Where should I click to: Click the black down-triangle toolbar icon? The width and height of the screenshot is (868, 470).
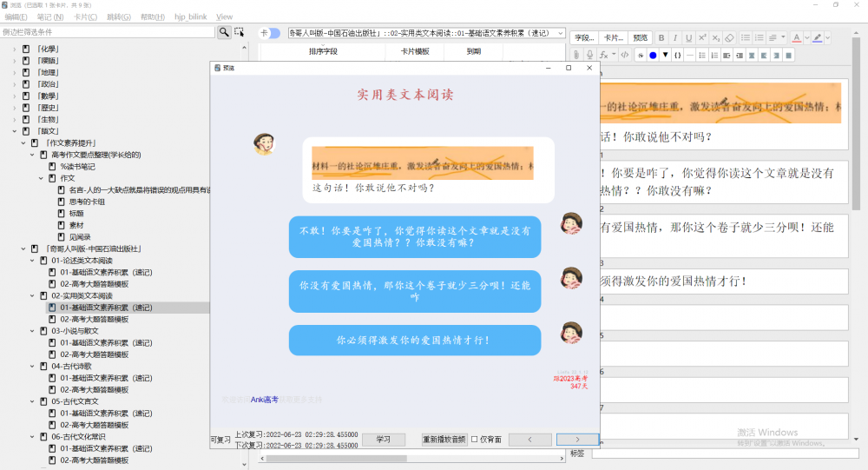(x=666, y=55)
